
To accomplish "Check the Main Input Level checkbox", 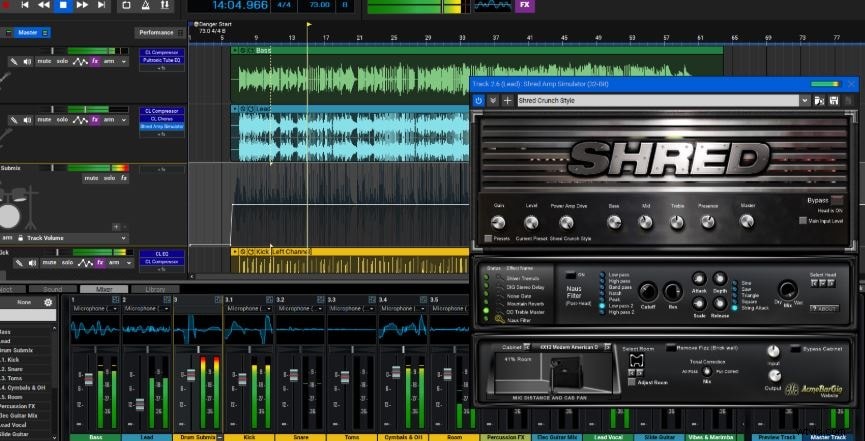I will (803, 221).
